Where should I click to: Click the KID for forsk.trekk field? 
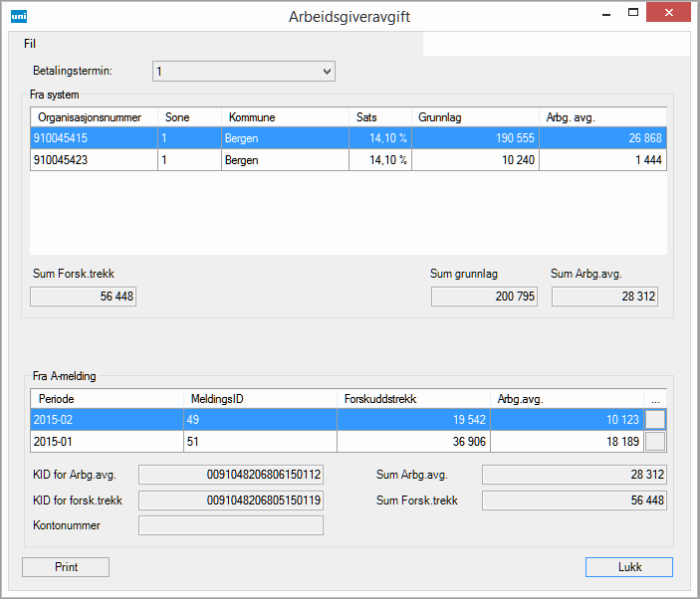click(x=231, y=500)
